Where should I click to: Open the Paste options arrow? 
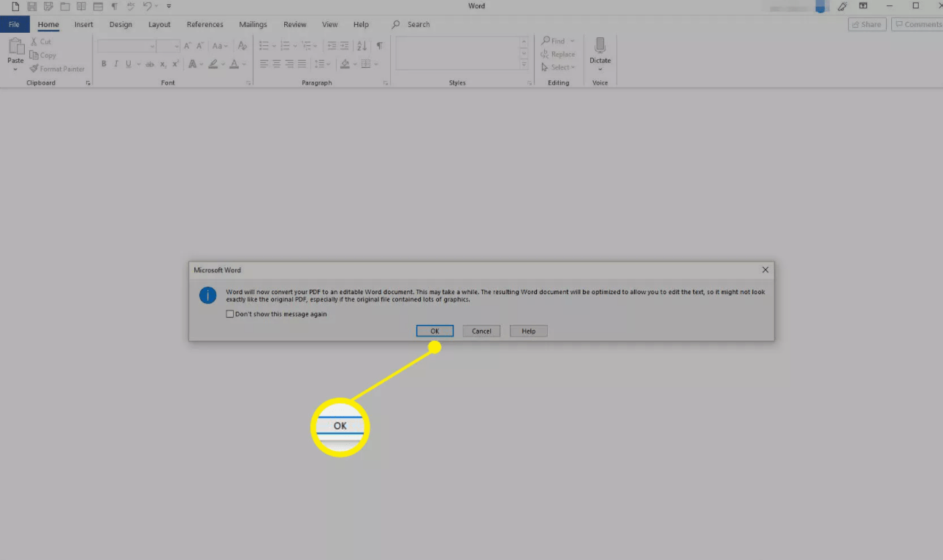coord(16,69)
